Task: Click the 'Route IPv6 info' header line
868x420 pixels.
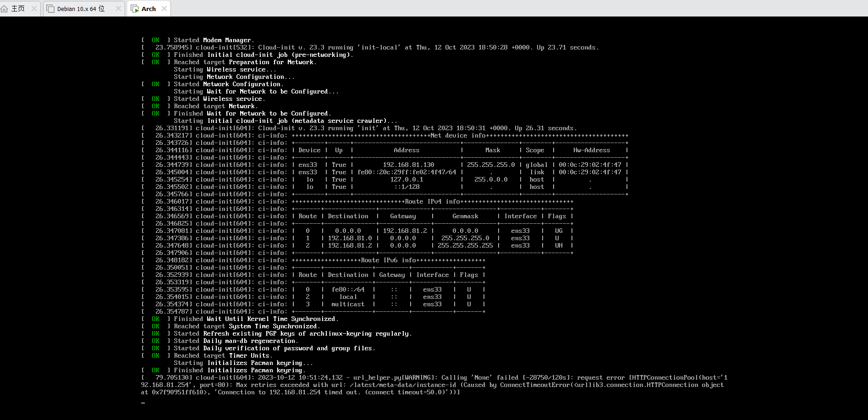Action: [x=388, y=260]
